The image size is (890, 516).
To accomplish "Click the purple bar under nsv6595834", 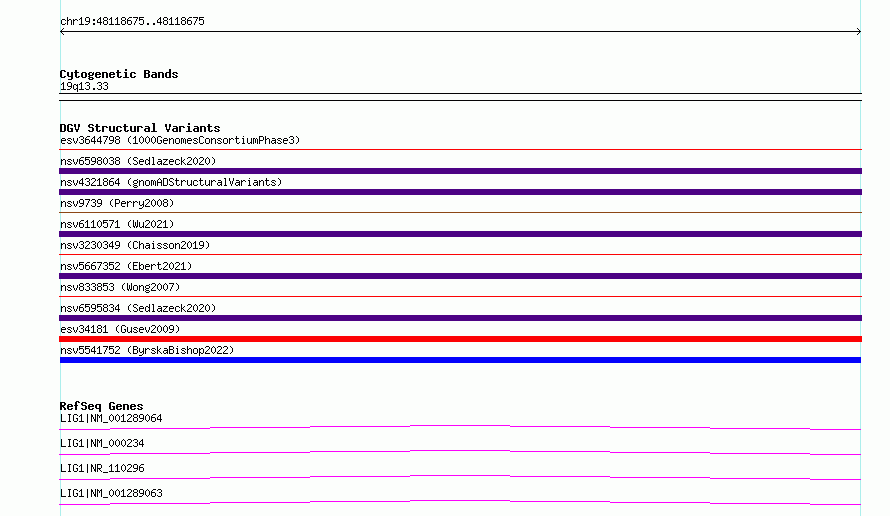I will (x=460, y=318).
